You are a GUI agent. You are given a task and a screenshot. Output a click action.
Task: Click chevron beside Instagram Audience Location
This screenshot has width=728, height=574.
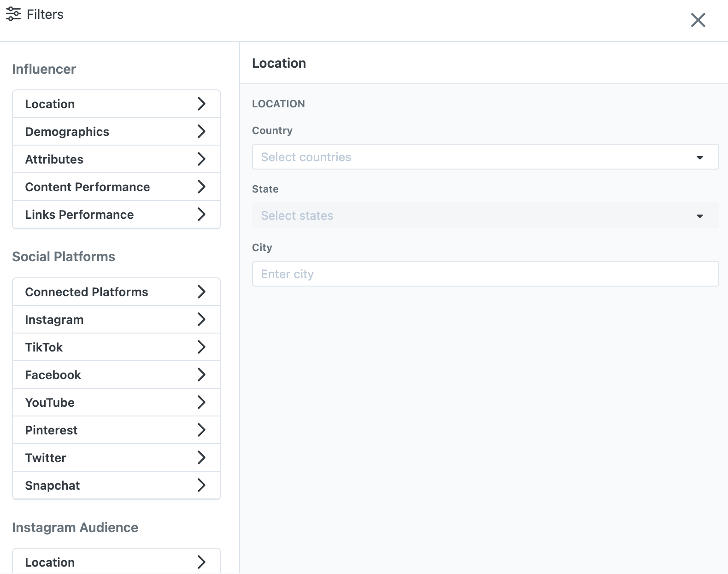click(201, 562)
